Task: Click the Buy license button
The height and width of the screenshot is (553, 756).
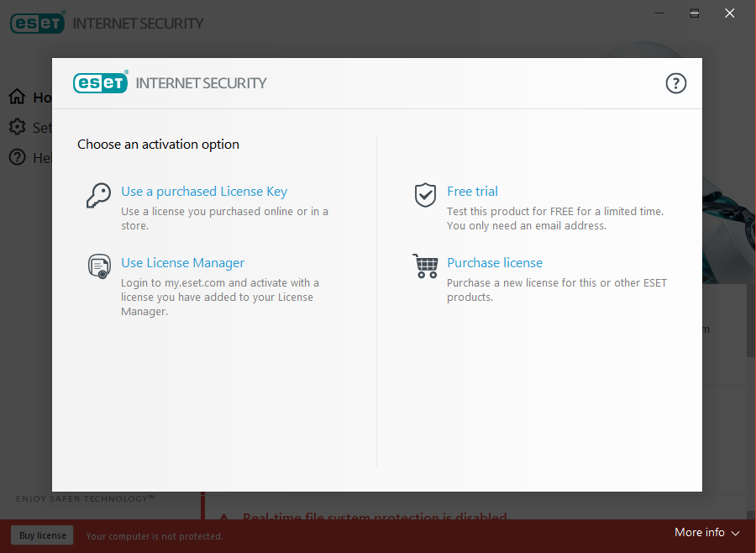Action: coord(43,535)
